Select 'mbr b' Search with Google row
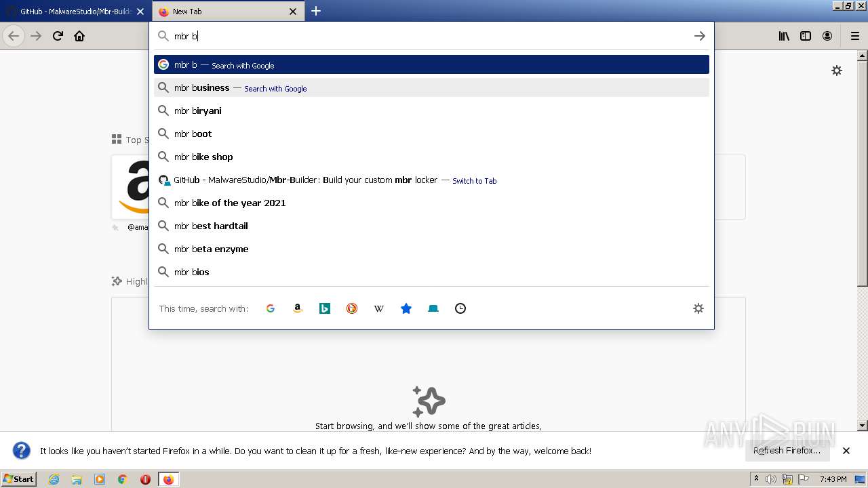Viewport: 868px width, 488px height. click(x=431, y=64)
